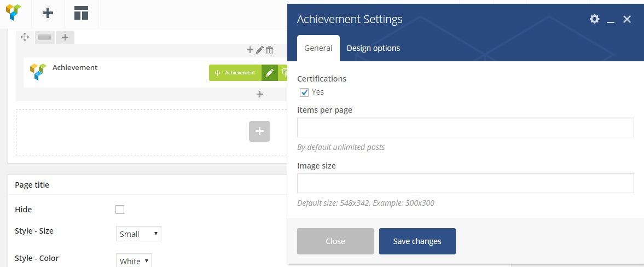This screenshot has height=267, width=644.
Task: Edit the column with the gray pencil icon
Action: pos(260,50)
